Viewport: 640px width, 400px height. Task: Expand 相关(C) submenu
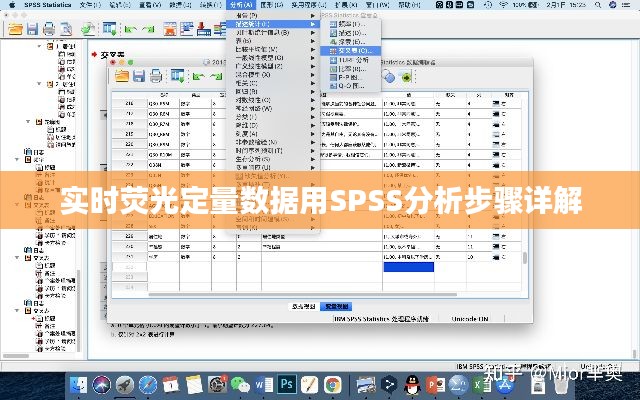pyautogui.click(x=273, y=83)
